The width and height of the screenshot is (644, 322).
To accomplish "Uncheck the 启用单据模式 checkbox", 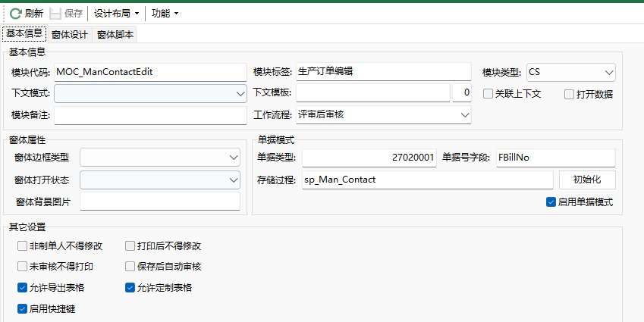I will (x=551, y=202).
